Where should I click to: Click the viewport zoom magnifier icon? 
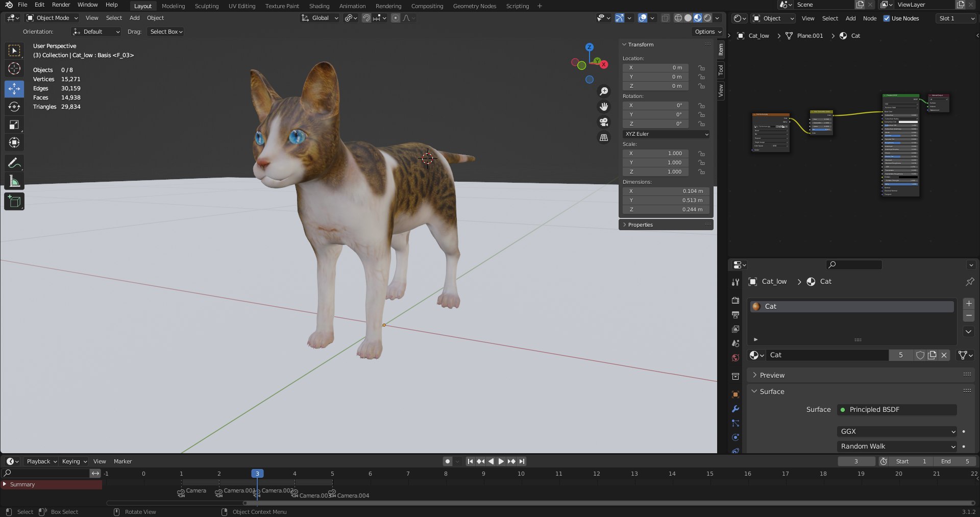coord(604,91)
